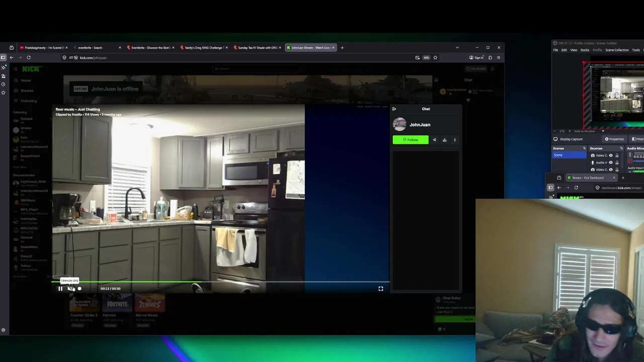This screenshot has width=644, height=362.
Task: Open the Counter-Strike 2 category thumbnail
Action: pos(84,304)
